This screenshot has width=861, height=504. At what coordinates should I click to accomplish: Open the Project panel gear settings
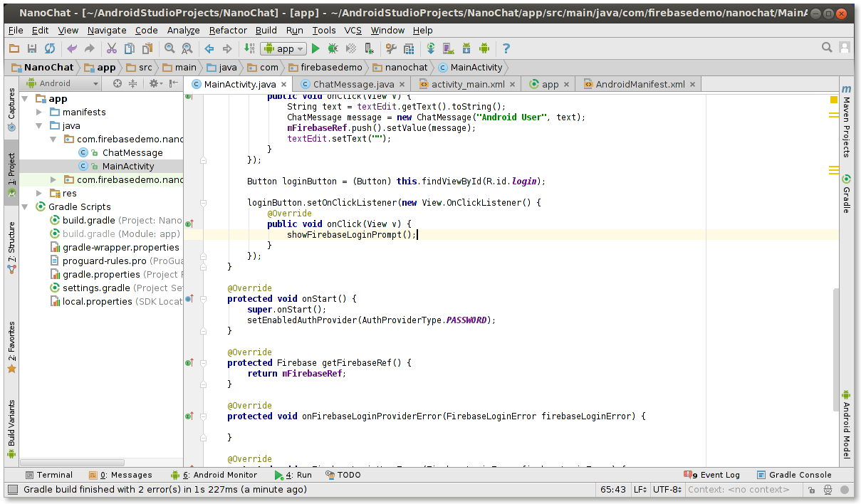click(x=155, y=83)
